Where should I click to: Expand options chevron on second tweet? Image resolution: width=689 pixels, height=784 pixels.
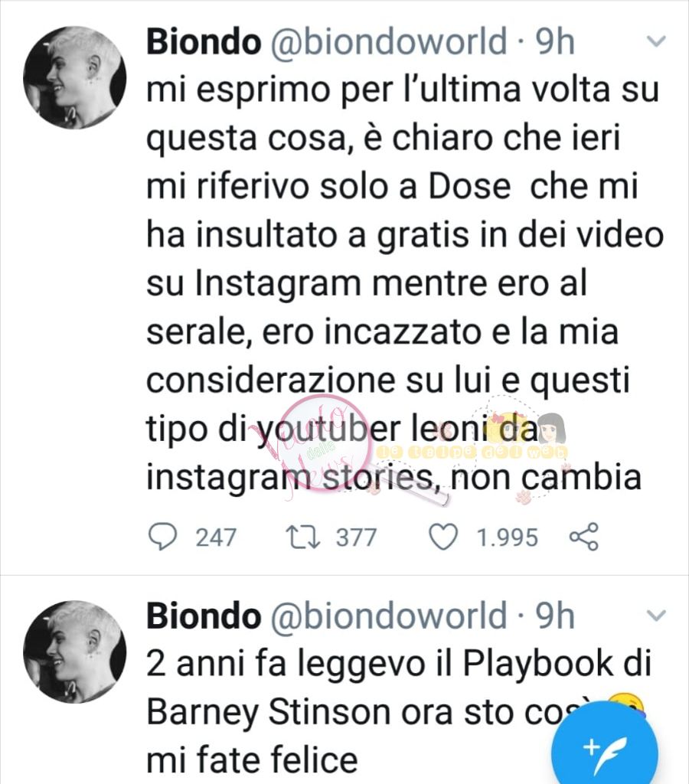[656, 615]
